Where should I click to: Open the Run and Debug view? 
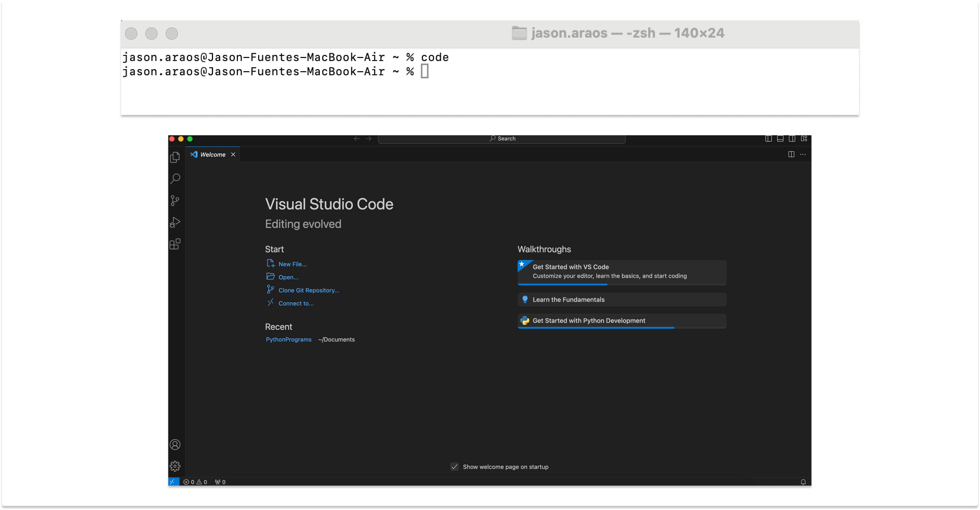(175, 222)
